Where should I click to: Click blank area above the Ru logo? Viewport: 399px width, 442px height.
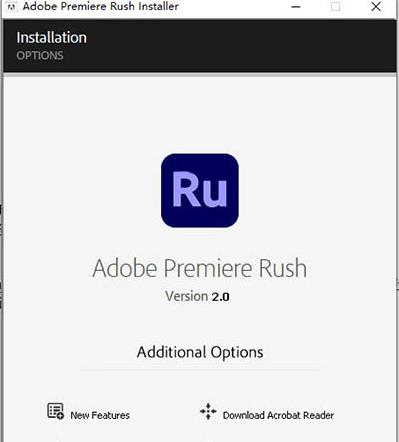(200, 113)
